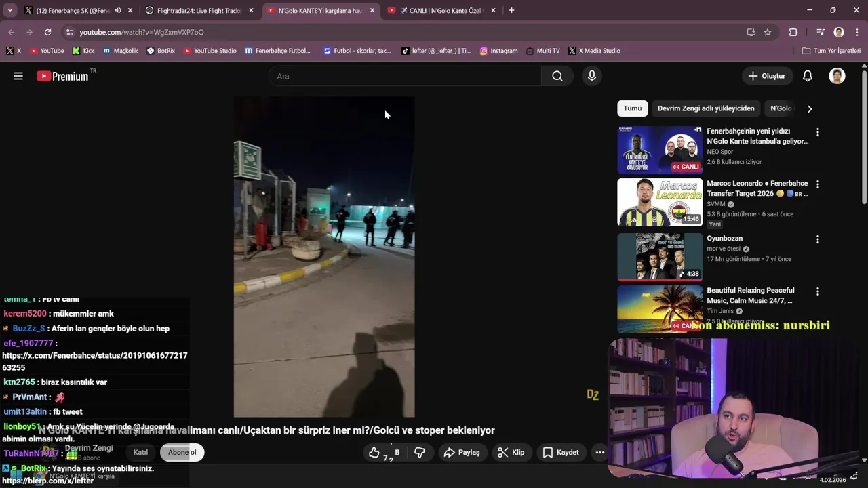Viewport: 868px width, 488px height.
Task: Click the Abone ol subscribe button
Action: 182,452
